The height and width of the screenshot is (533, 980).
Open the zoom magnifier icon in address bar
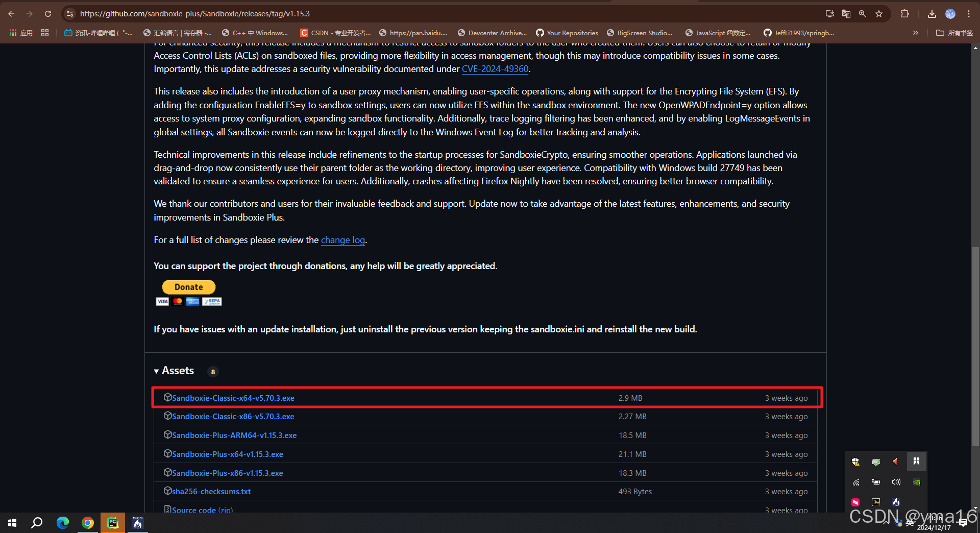point(862,14)
